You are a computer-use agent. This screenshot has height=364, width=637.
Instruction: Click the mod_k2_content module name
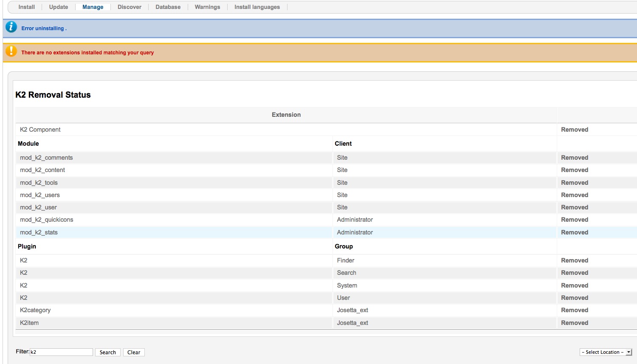(42, 170)
